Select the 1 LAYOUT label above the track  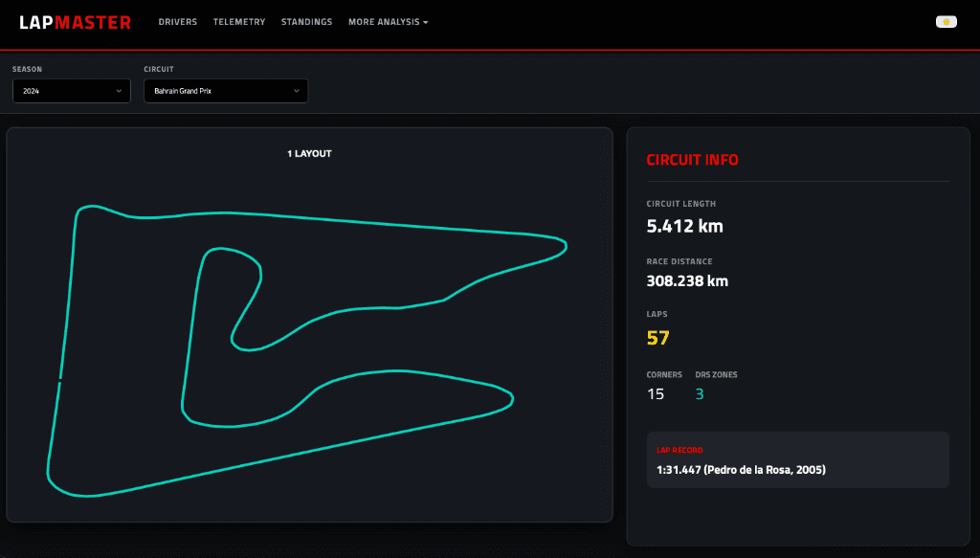[x=309, y=153]
